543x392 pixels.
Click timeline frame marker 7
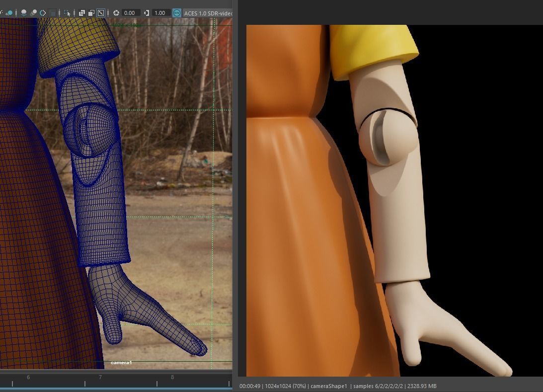(x=100, y=377)
